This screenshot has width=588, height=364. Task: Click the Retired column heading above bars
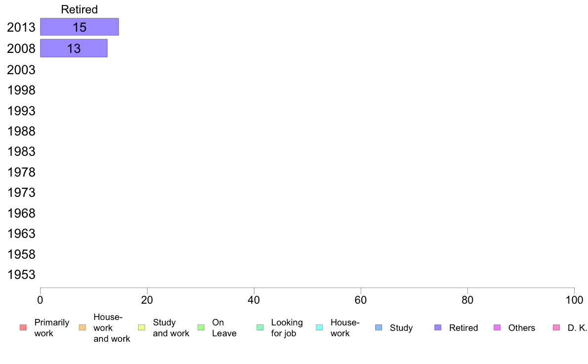click(80, 9)
